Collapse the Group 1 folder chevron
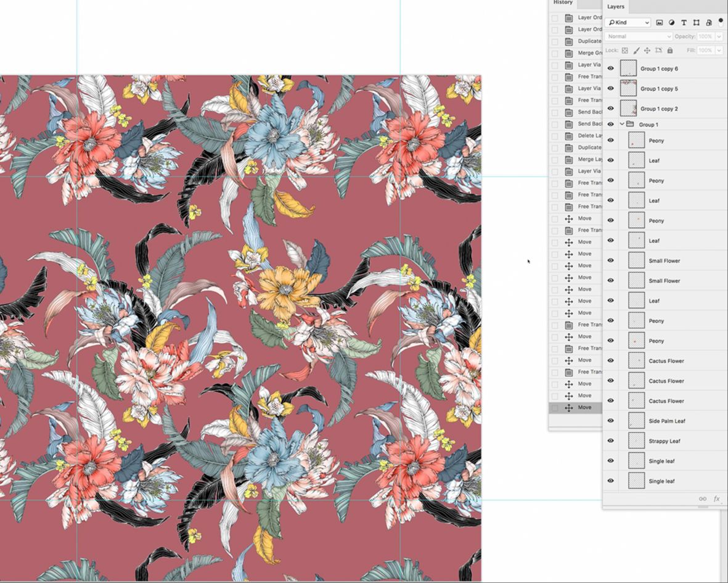The height and width of the screenshot is (583, 728). point(622,124)
